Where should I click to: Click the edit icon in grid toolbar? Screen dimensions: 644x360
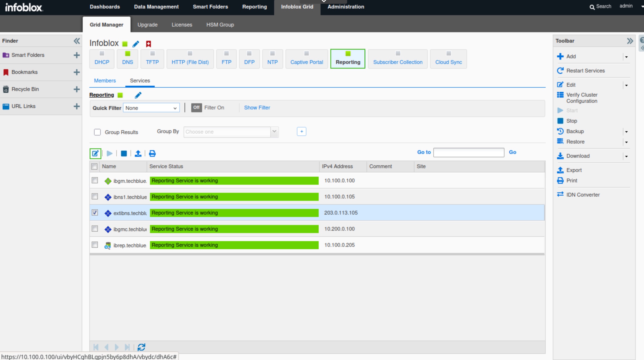pyautogui.click(x=95, y=153)
